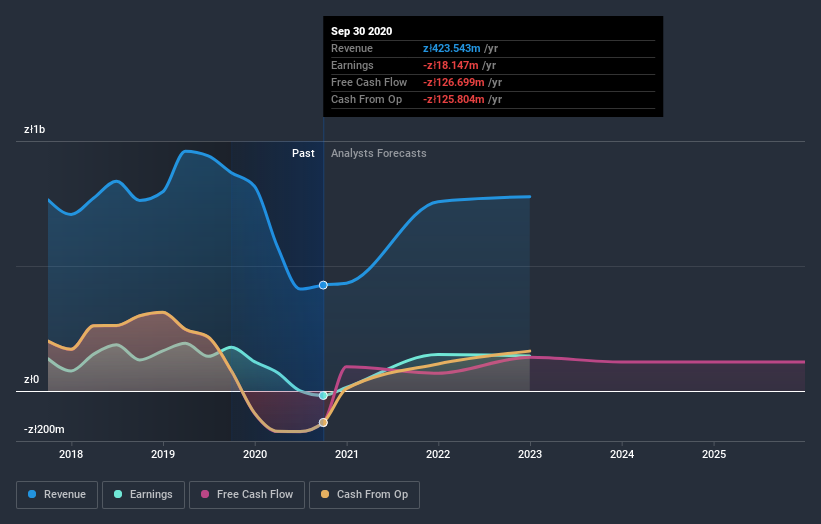
Task: Toggle the Revenue legend series
Action: click(x=57, y=495)
